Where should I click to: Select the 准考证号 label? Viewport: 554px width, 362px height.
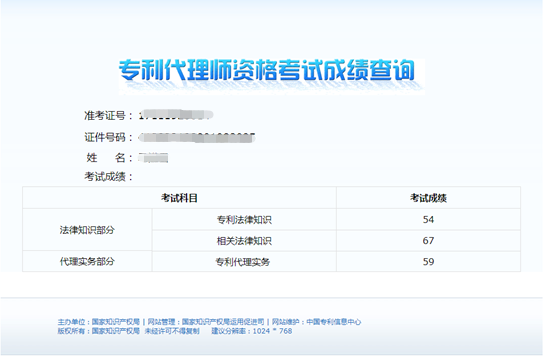click(x=108, y=115)
